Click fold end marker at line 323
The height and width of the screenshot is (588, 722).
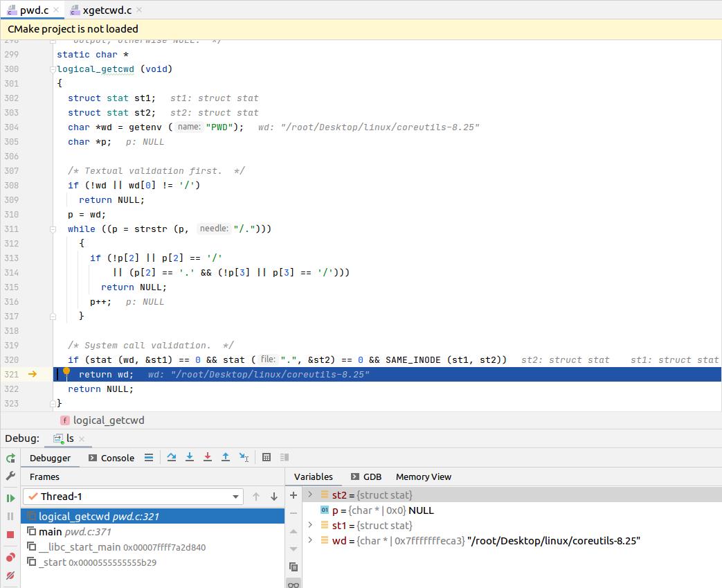53,404
